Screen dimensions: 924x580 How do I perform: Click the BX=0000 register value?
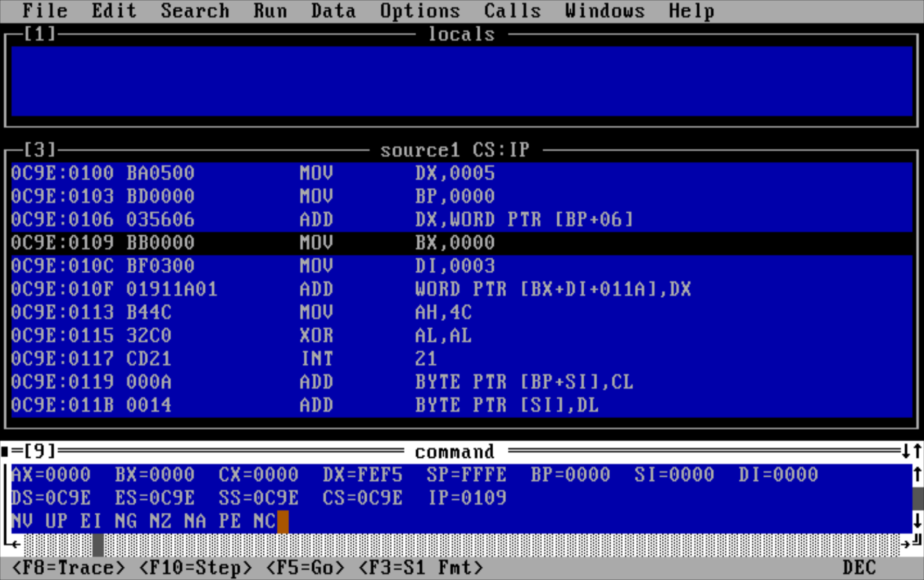155,475
